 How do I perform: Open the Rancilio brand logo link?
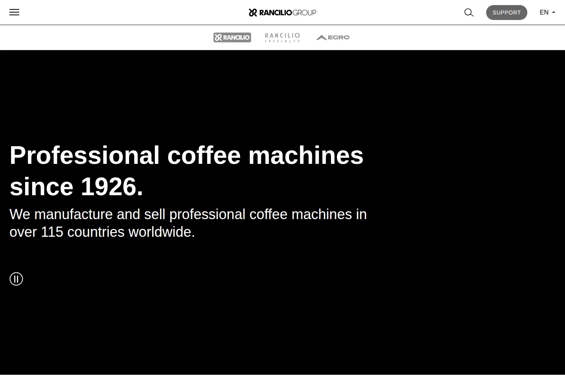point(232,37)
